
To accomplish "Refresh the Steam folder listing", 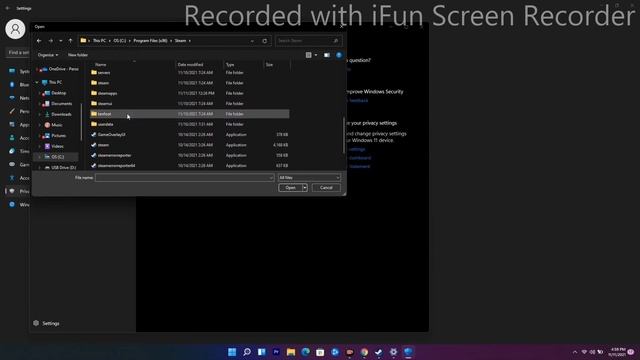I will pyautogui.click(x=264, y=41).
